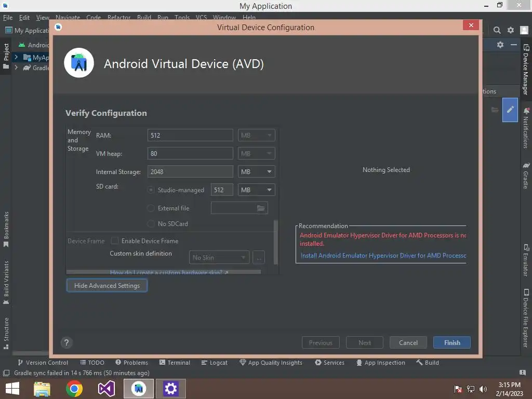Click the network tray icon
532x399 pixels.
(x=471, y=389)
